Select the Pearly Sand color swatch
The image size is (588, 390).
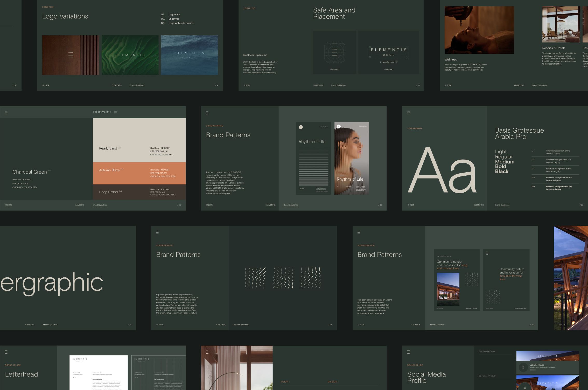point(139,140)
